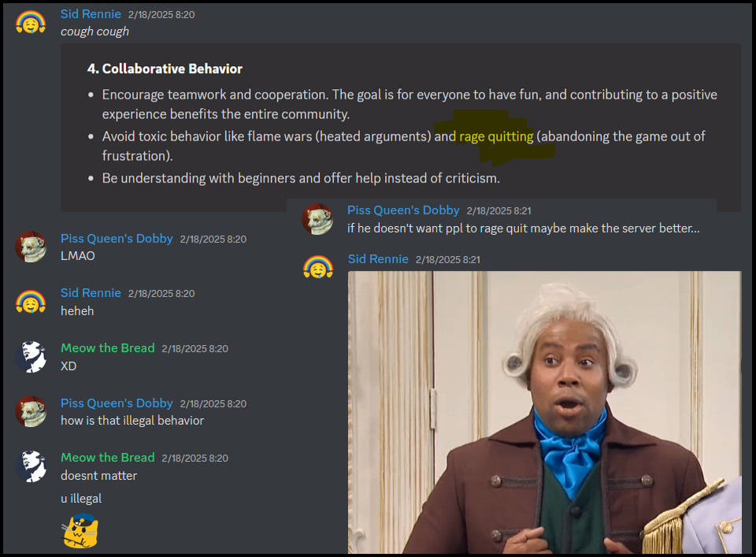Click Meow the Bread's avatar beside 'doesnt matter'
The height and width of the screenshot is (557, 756).
(x=31, y=466)
